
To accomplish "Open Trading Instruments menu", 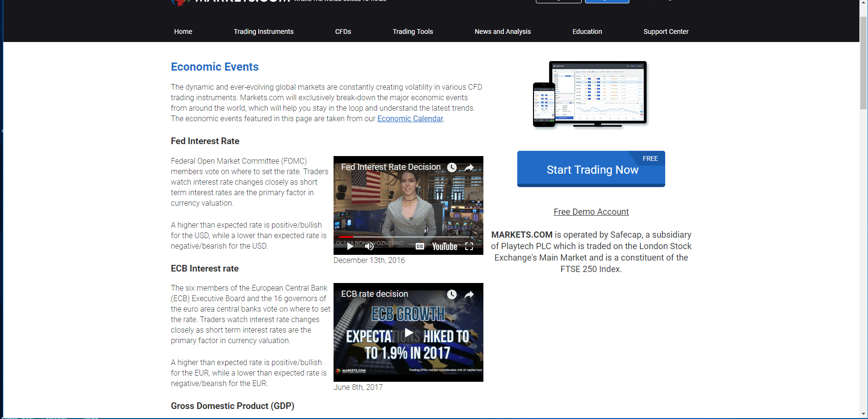I will pos(263,31).
